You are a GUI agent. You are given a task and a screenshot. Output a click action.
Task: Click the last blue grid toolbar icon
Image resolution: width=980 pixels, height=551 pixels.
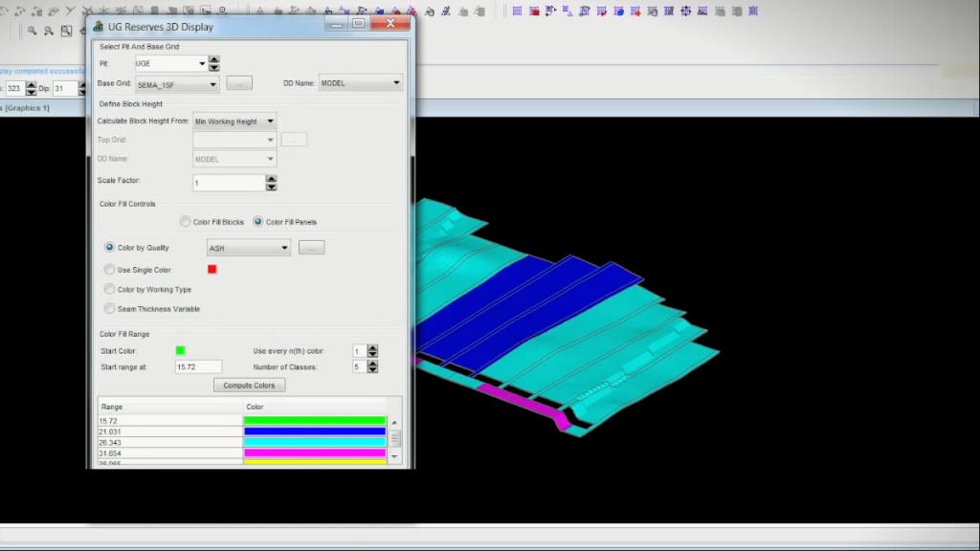[752, 11]
